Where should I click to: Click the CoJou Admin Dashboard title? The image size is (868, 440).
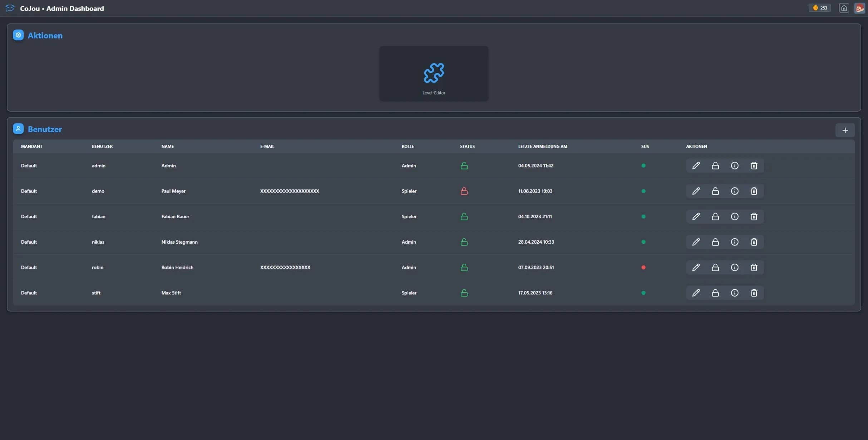tap(62, 8)
